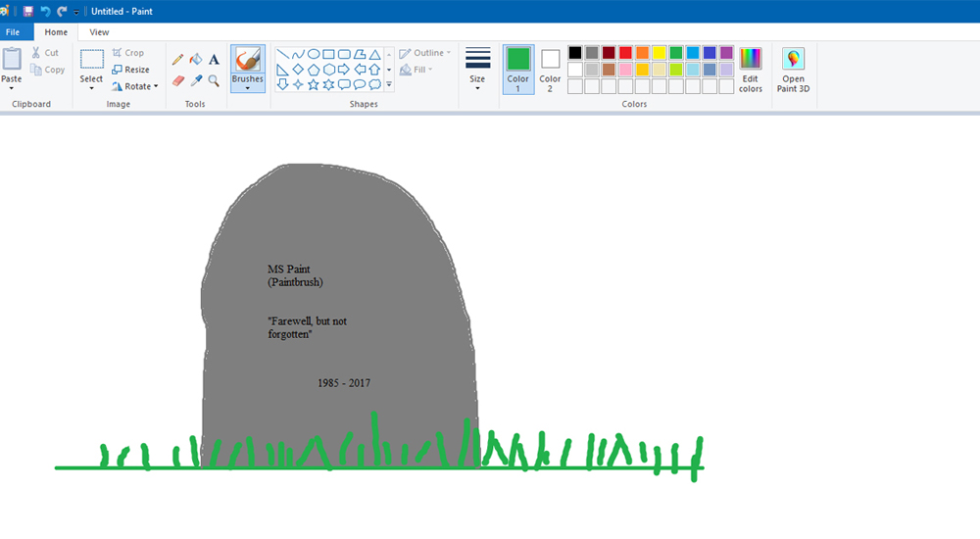
Task: Click the Cut button
Action: point(45,53)
